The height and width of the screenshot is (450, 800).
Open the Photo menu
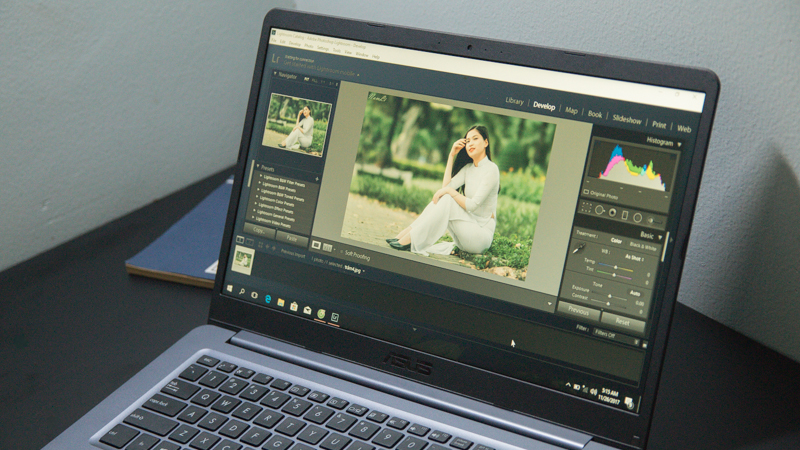click(309, 46)
